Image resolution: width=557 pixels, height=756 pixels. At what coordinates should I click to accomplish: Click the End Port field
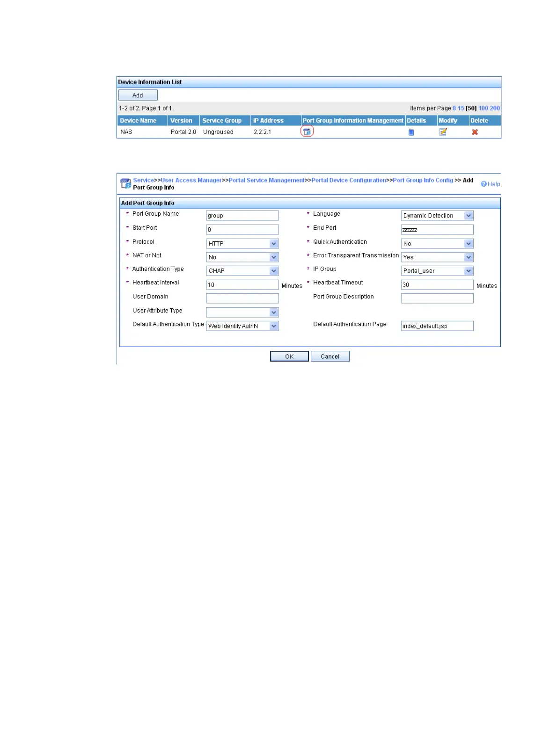click(x=437, y=230)
